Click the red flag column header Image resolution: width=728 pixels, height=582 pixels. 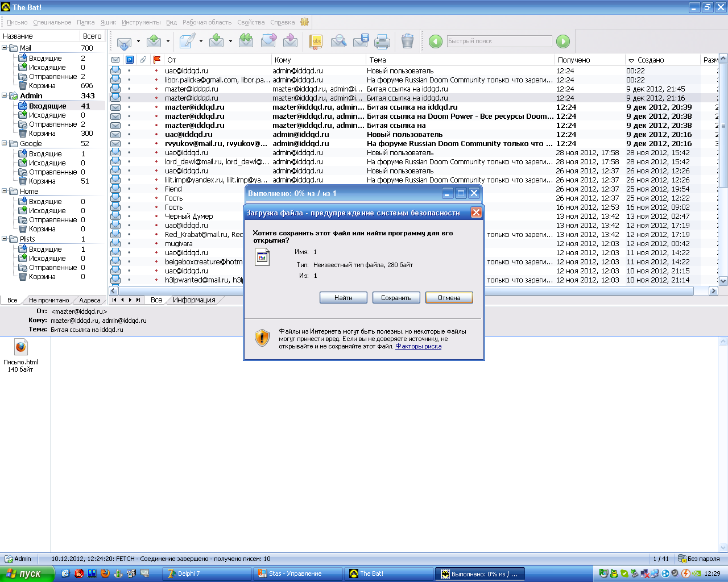click(x=157, y=60)
